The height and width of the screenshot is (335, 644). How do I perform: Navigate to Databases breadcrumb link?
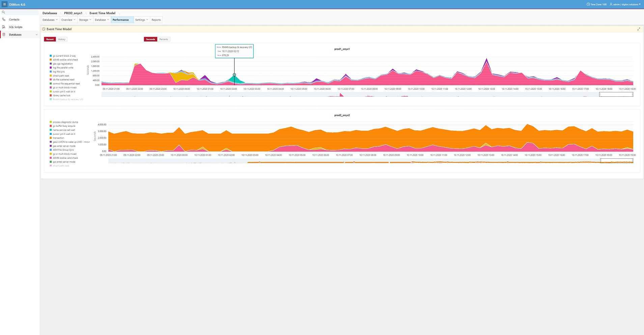click(x=50, y=13)
